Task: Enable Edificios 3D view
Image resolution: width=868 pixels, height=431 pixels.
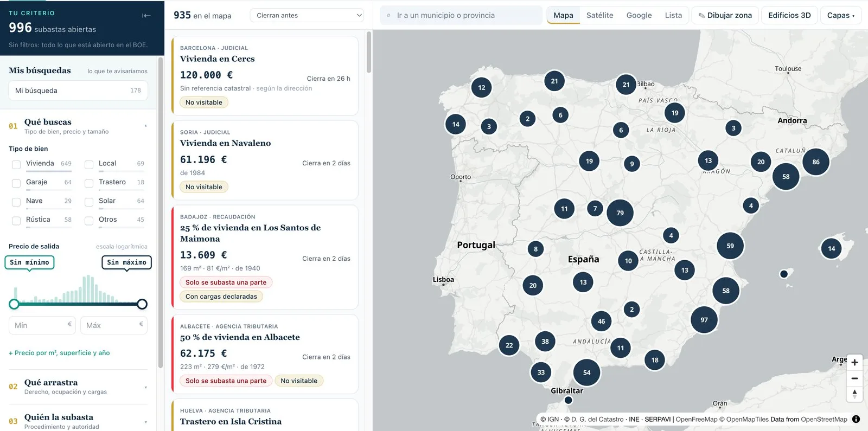Action: click(789, 15)
